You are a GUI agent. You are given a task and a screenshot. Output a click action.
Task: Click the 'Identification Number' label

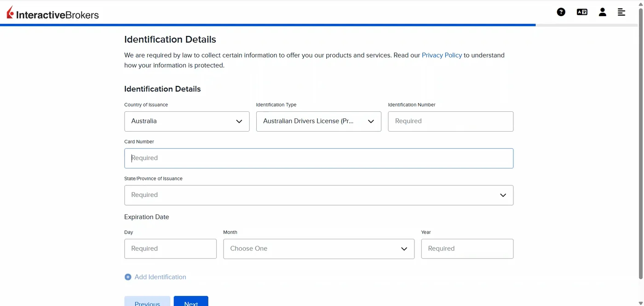tap(412, 105)
